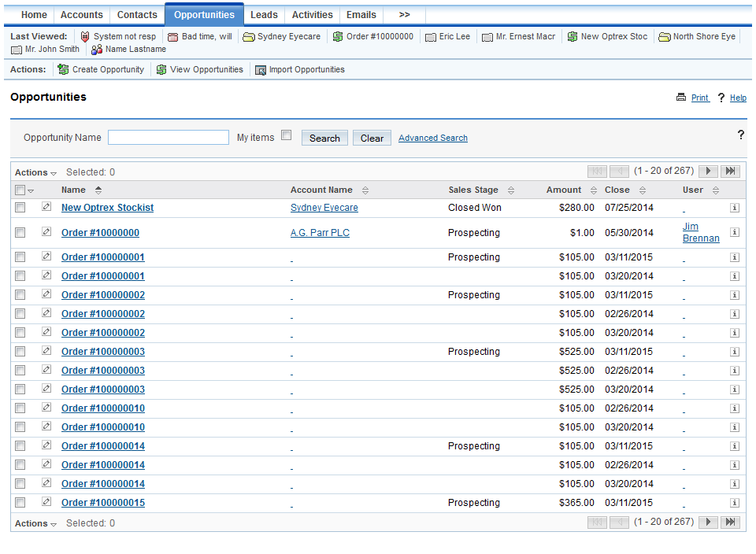The height and width of the screenshot is (554, 756).
Task: Check the box for New Optrex Stockist
Action: click(20, 208)
